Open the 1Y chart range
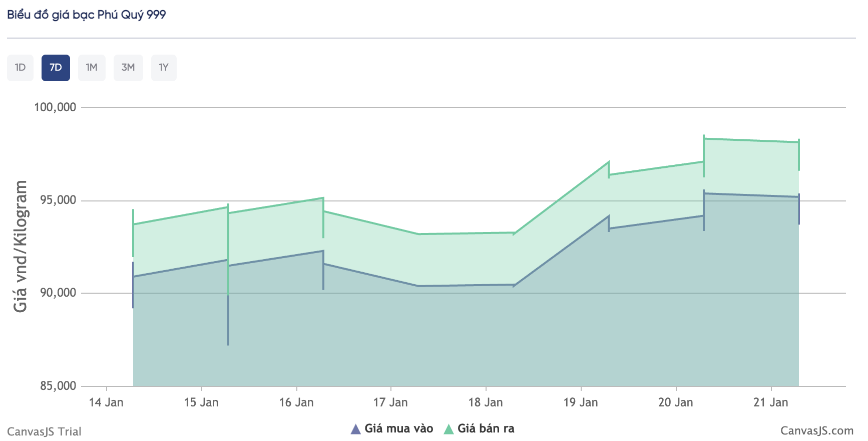The height and width of the screenshot is (441, 868). click(164, 68)
